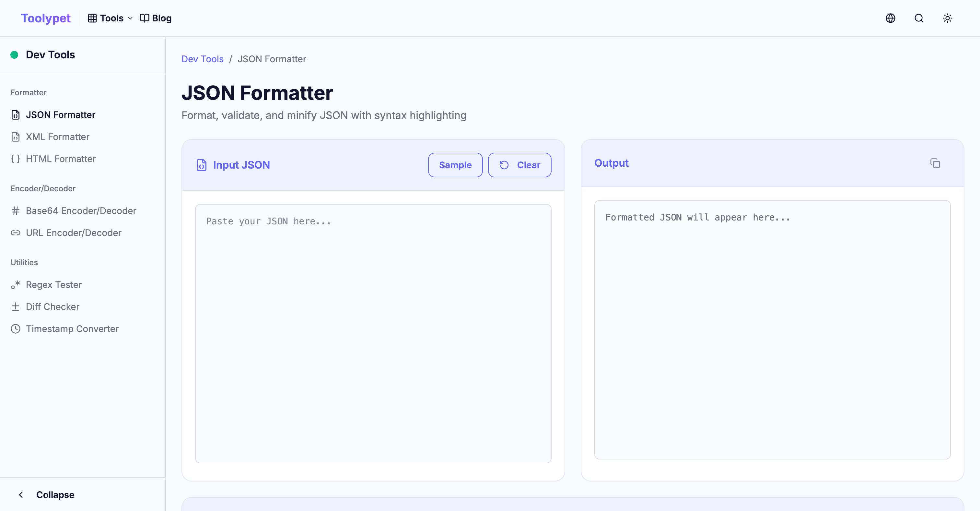This screenshot has height=511, width=980.
Task: Open Base64 Encoder/Decoder tool
Action: [81, 211]
